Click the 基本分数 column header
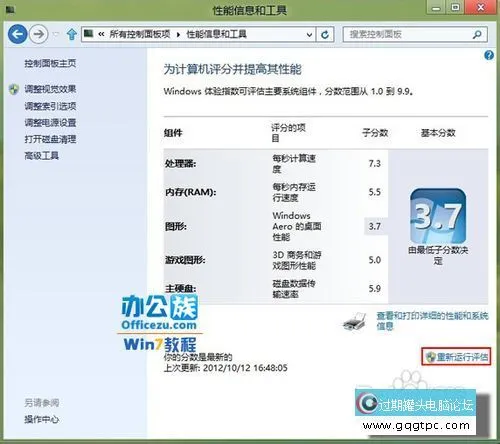The image size is (500, 444). coord(438,133)
